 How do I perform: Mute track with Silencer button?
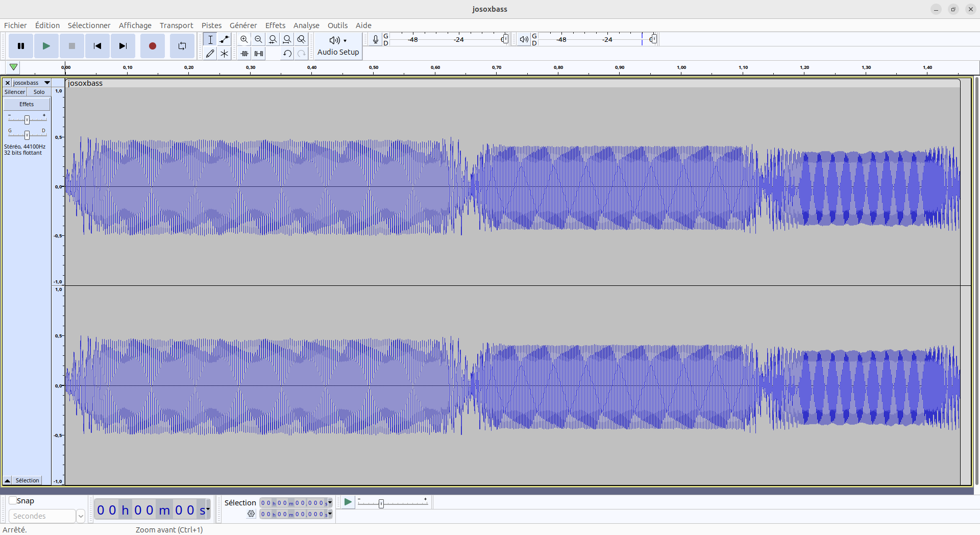(15, 92)
